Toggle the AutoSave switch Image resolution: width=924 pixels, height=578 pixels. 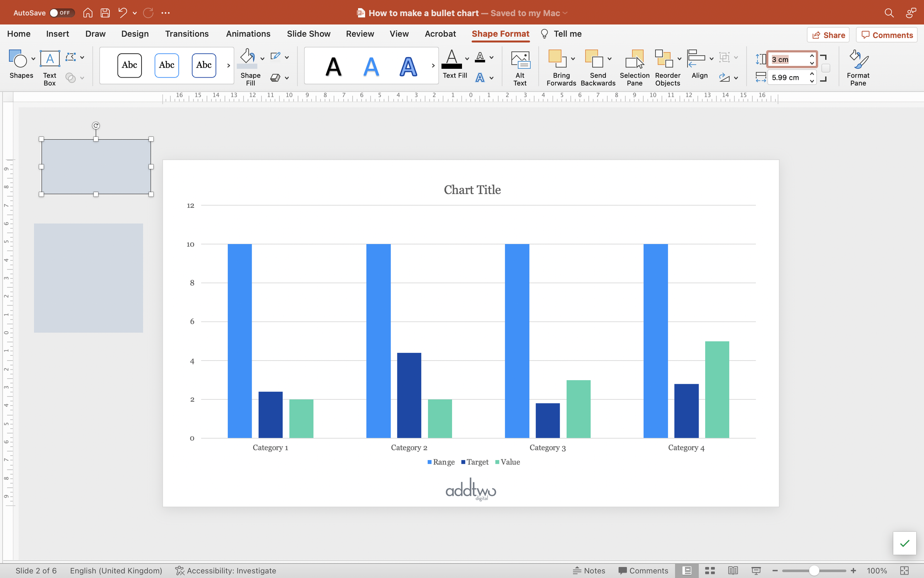pyautogui.click(x=61, y=13)
